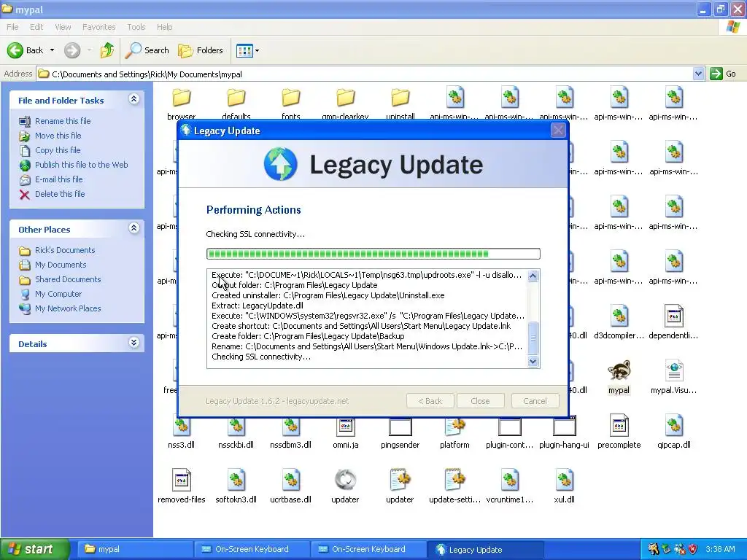Select the omni.ja file

point(345,432)
